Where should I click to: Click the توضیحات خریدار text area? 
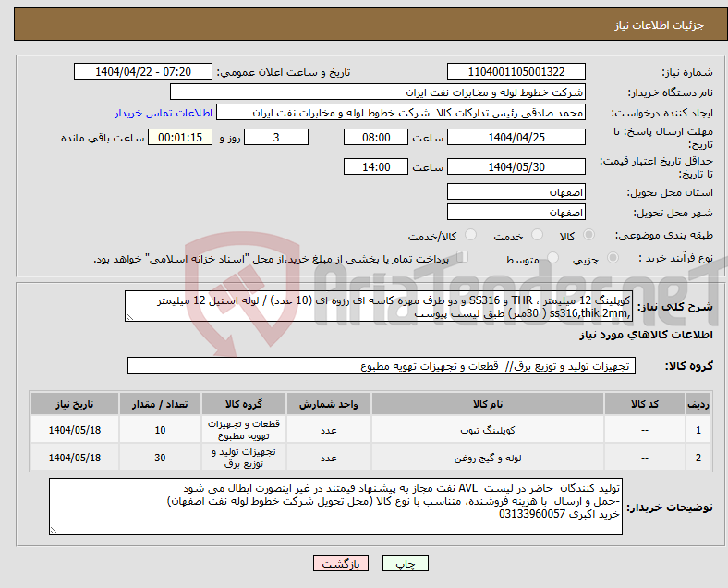[335, 507]
